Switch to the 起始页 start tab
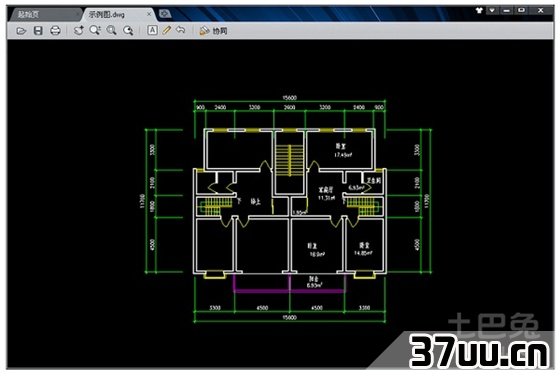The image size is (560, 377). [29, 15]
